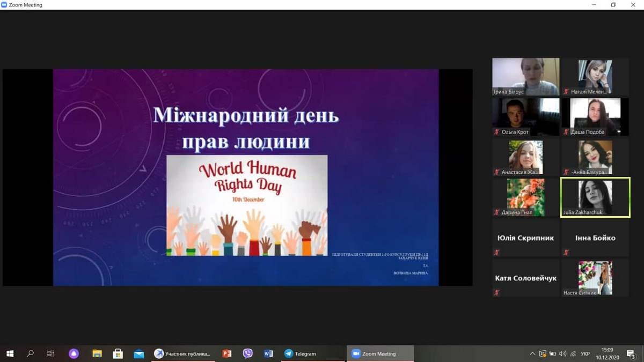
Task: Click the muted microphone icon on Ольга Крот's tile
Action: tap(497, 132)
